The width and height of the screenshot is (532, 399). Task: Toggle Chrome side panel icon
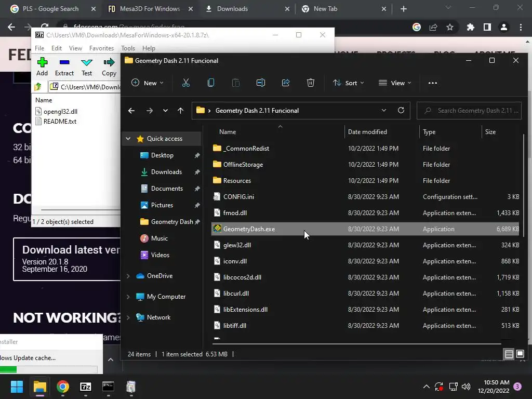click(487, 27)
